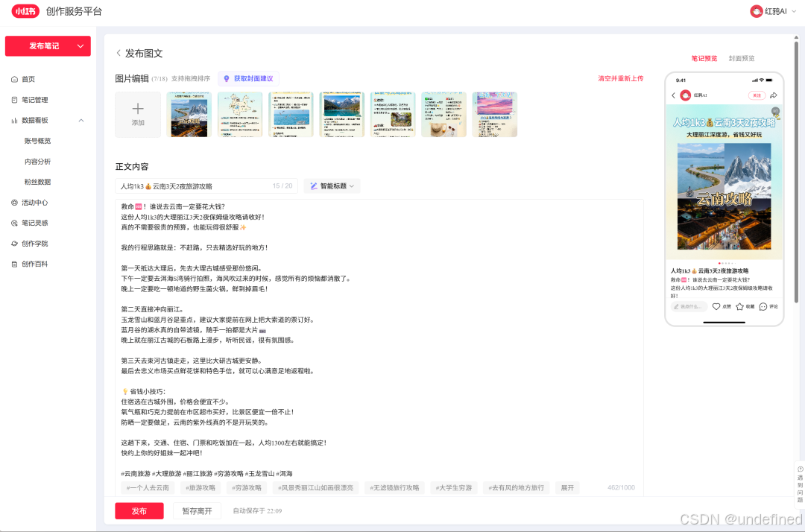The image size is (805, 532).
Task: Add the #大学生穷游 suggested tag
Action: tap(454, 487)
